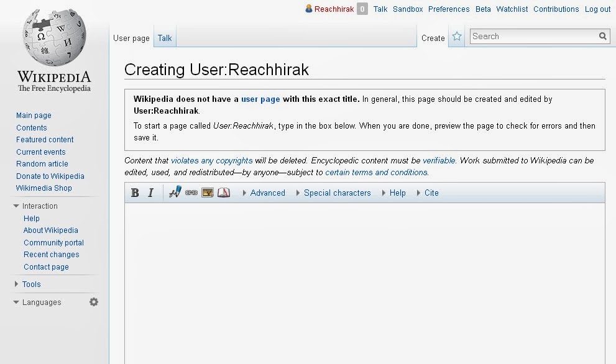616x364 pixels.
Task: Open Featured content sidebar link
Action: point(45,139)
